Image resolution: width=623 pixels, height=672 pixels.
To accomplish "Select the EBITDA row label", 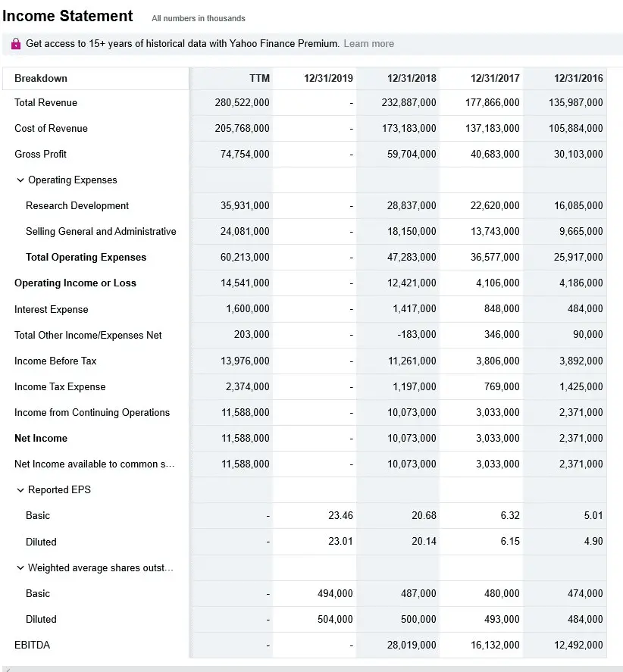I will pos(33,645).
